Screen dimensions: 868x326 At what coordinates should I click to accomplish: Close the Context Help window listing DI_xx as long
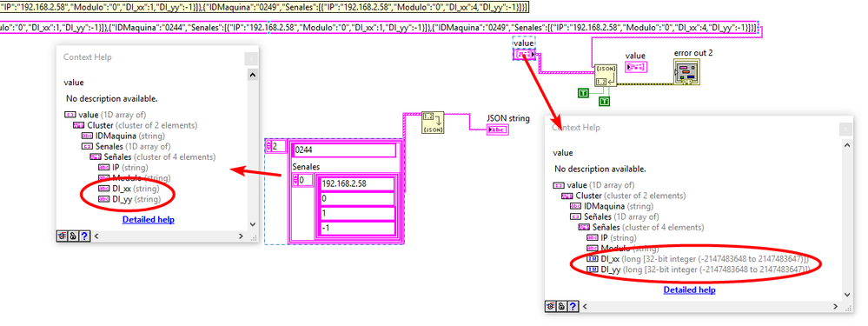(x=845, y=129)
